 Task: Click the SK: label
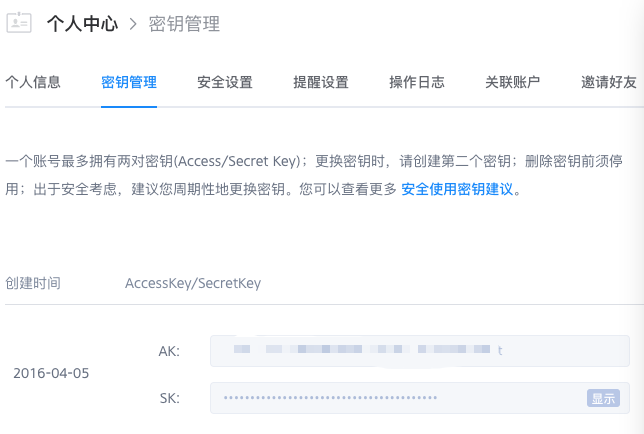tap(169, 398)
